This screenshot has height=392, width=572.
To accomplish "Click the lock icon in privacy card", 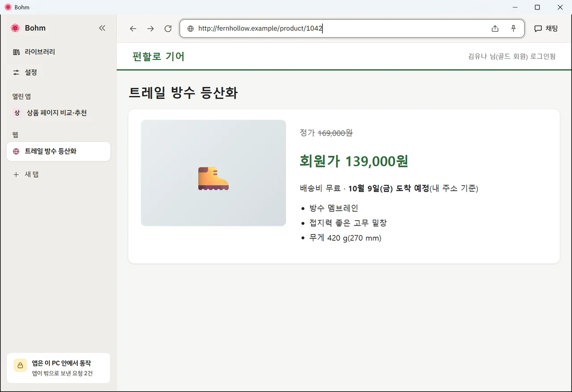I will tap(20, 365).
